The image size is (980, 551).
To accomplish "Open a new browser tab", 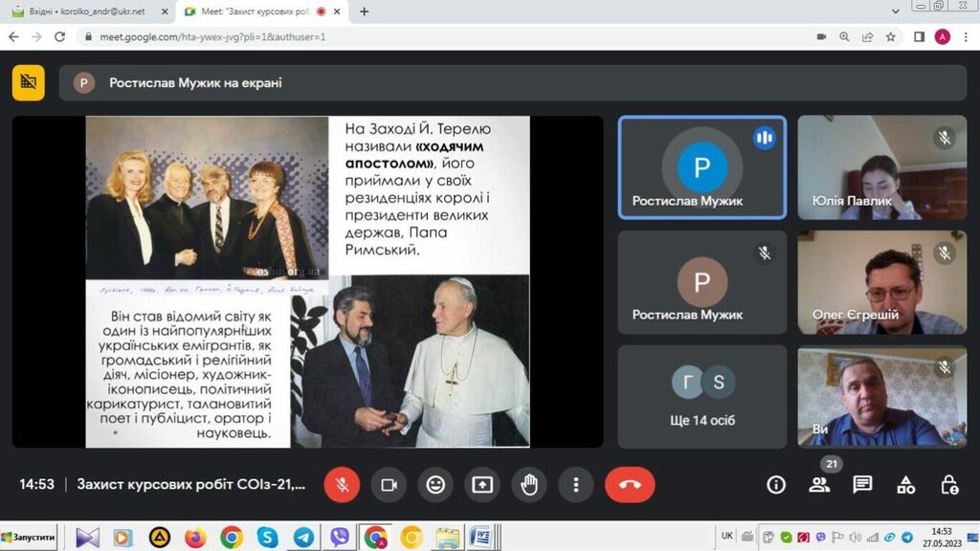I will (x=364, y=11).
